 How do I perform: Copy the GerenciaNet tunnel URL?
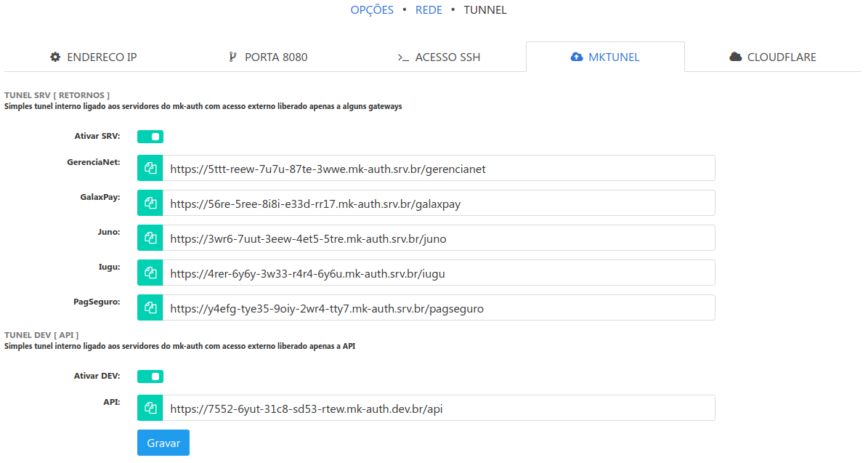pyautogui.click(x=150, y=168)
